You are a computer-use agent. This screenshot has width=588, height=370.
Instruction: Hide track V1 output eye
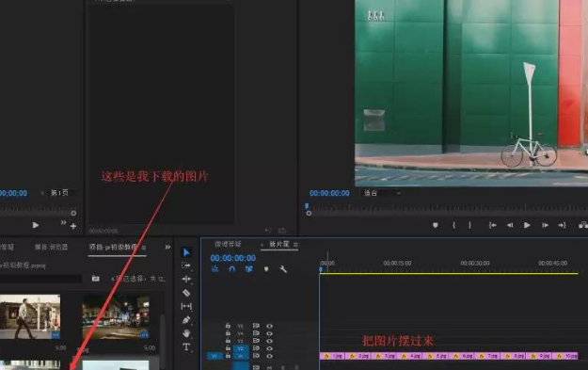[269, 356]
